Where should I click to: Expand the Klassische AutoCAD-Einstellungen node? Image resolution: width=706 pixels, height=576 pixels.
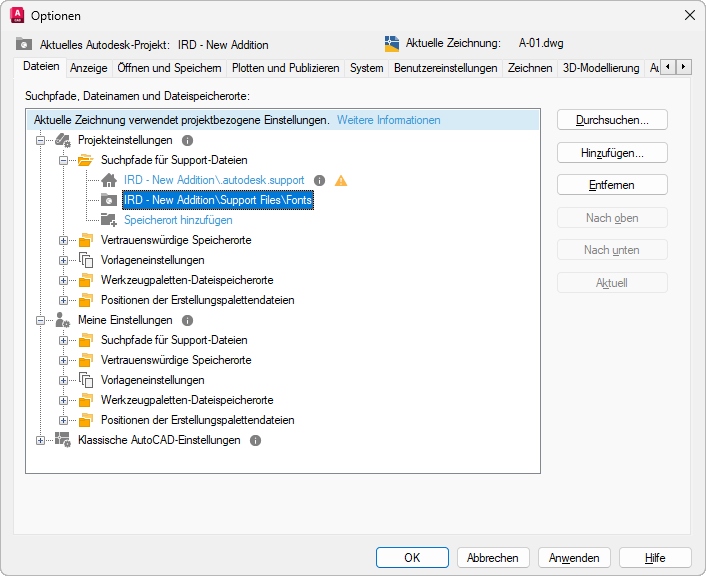[41, 440]
